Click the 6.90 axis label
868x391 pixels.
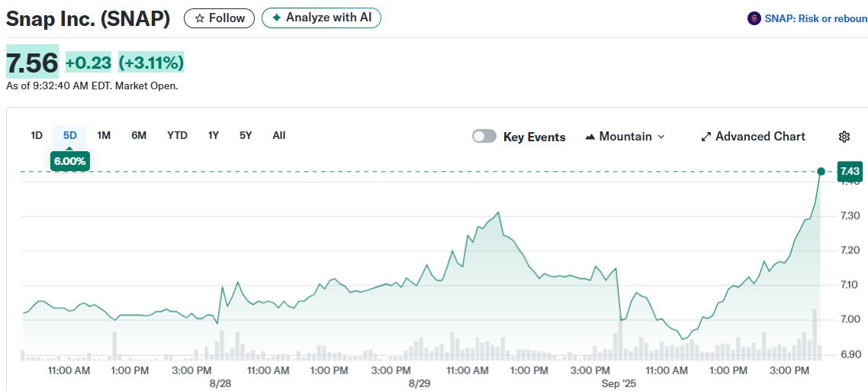coord(849,354)
